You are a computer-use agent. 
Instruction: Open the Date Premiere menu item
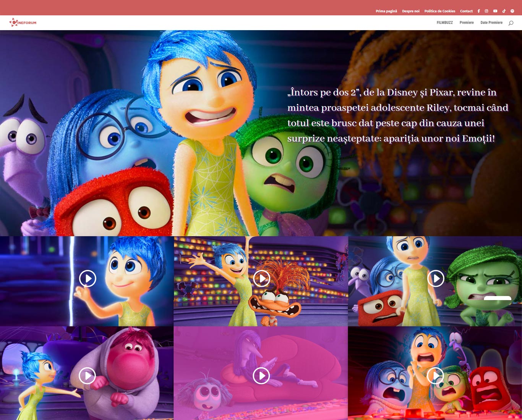[491, 23]
